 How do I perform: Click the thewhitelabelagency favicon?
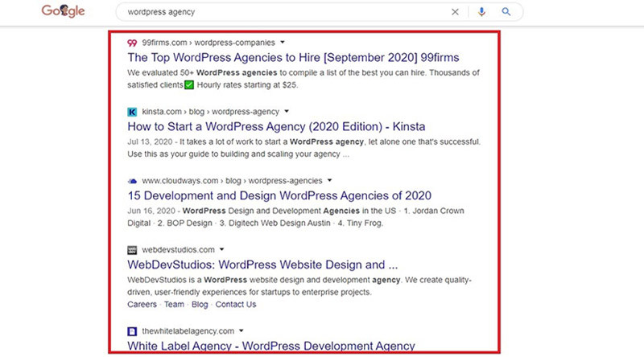tap(132, 330)
